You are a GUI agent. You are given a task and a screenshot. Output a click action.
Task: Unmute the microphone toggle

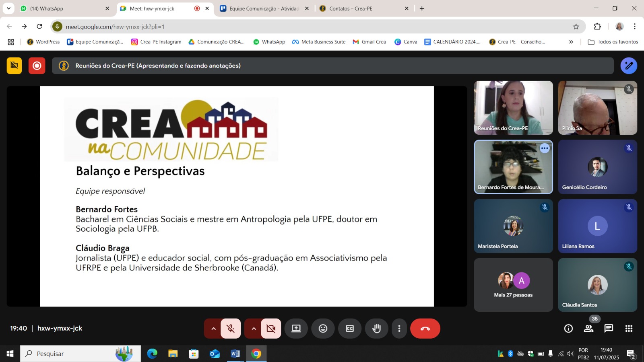(231, 329)
